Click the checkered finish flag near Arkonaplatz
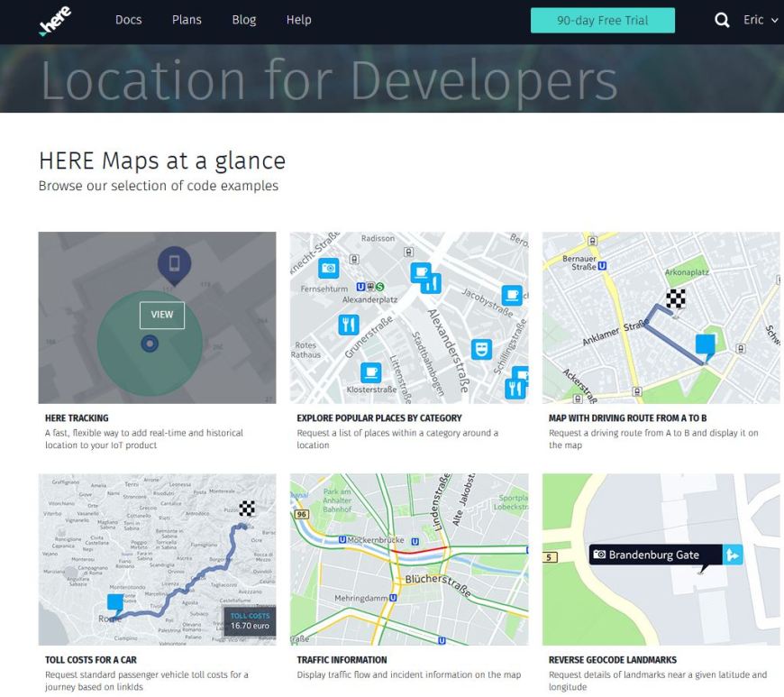 676,298
